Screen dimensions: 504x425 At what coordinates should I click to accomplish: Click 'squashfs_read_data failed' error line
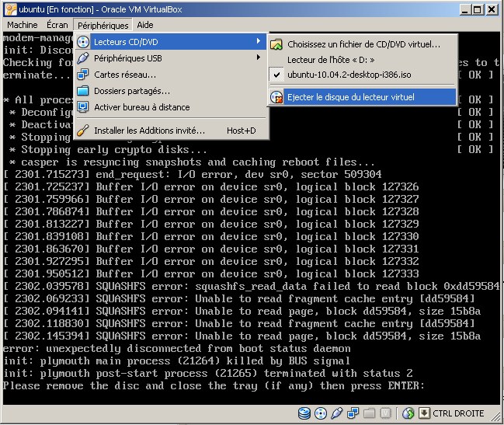(252, 287)
